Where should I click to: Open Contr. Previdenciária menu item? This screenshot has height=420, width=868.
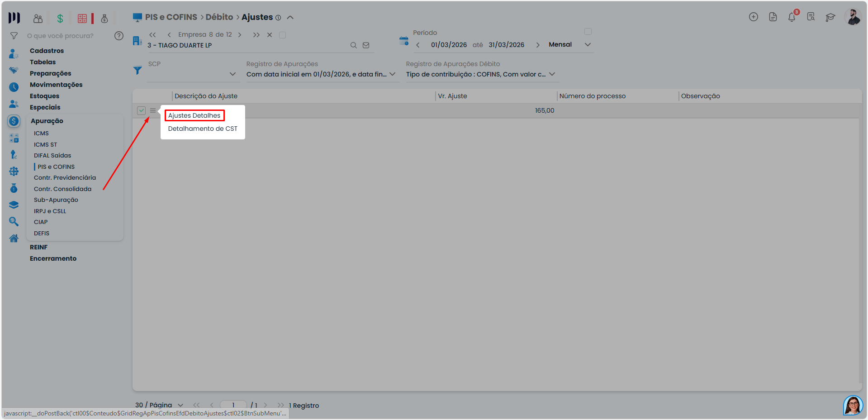pyautogui.click(x=65, y=177)
